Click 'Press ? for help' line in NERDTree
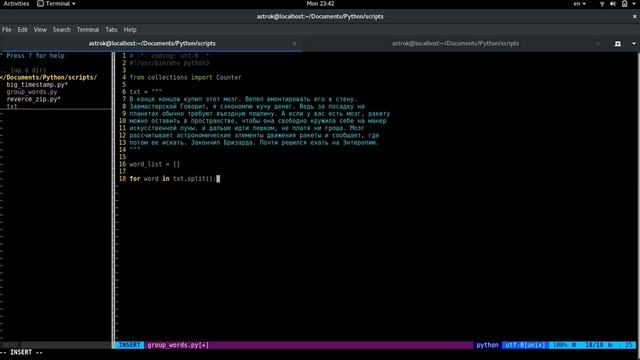Image resolution: width=640 pixels, height=360 pixels. tap(33, 56)
